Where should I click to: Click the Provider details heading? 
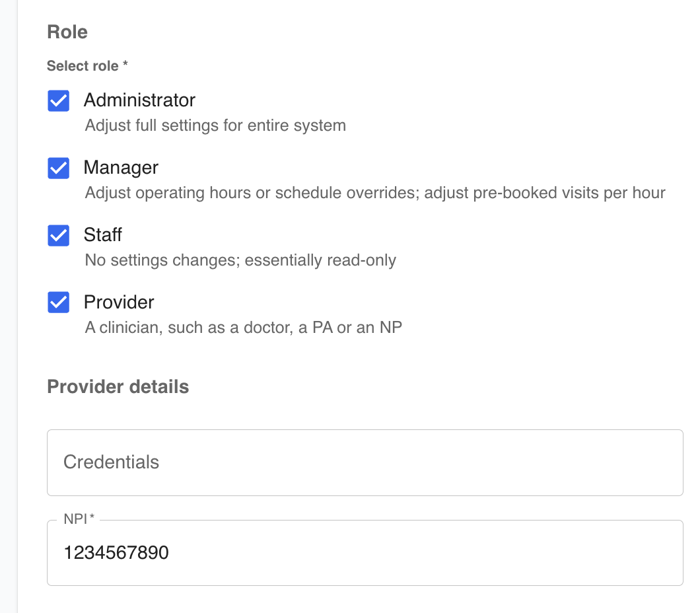click(x=118, y=387)
